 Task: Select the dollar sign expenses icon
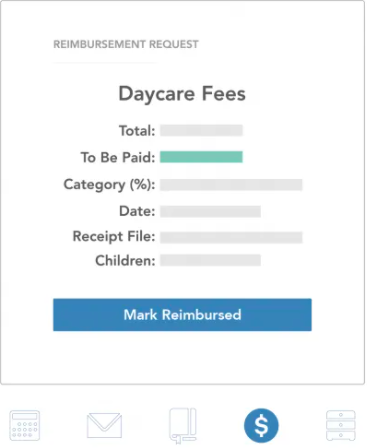coord(261,426)
